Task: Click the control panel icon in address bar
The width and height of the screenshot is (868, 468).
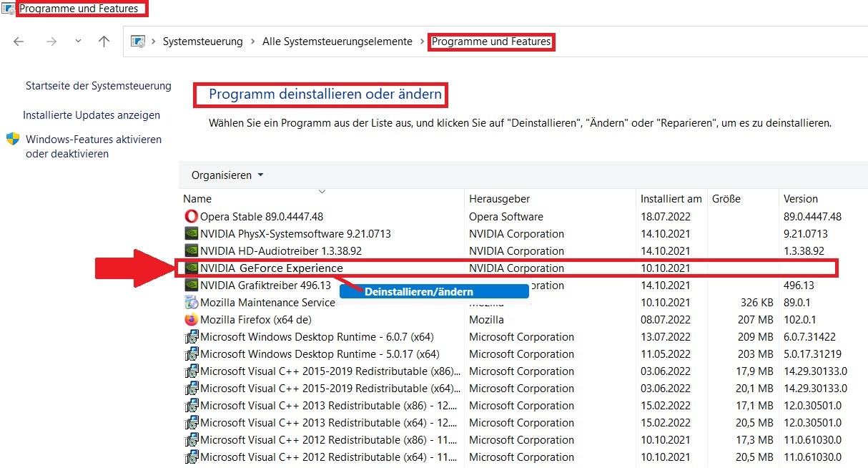Action: click(x=139, y=42)
